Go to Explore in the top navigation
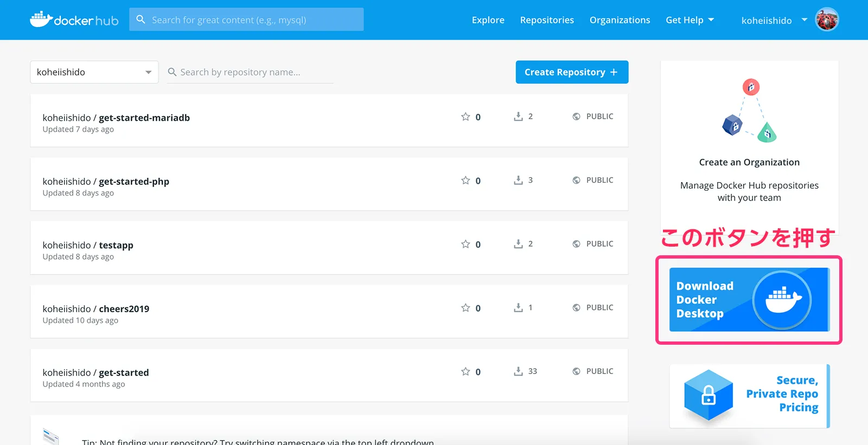 (x=488, y=20)
